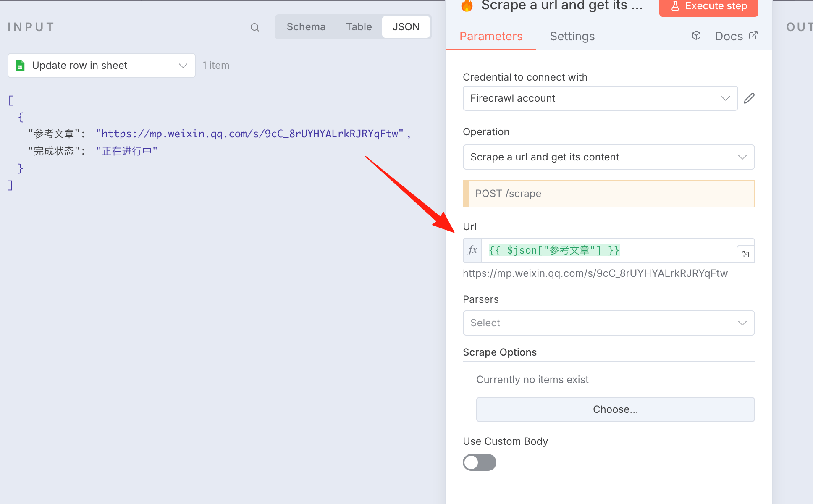Open the Parsers Select dropdown

tap(608, 323)
